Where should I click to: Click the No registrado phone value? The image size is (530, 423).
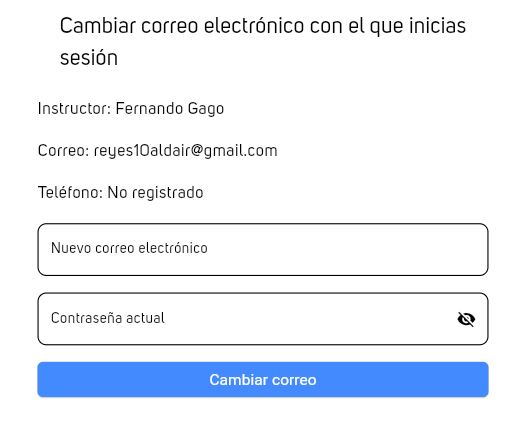point(155,193)
